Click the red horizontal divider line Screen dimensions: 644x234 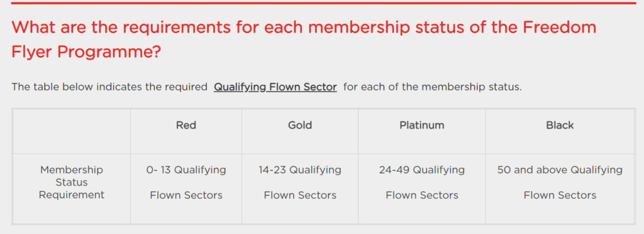coord(324,3)
